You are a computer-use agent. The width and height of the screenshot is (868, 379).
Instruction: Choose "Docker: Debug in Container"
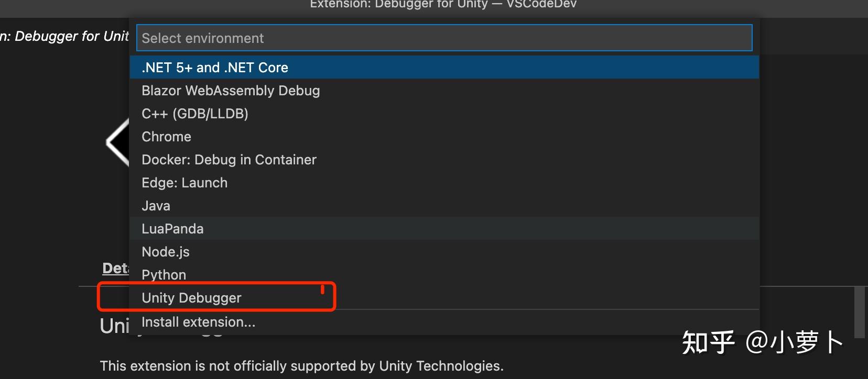[x=229, y=159]
